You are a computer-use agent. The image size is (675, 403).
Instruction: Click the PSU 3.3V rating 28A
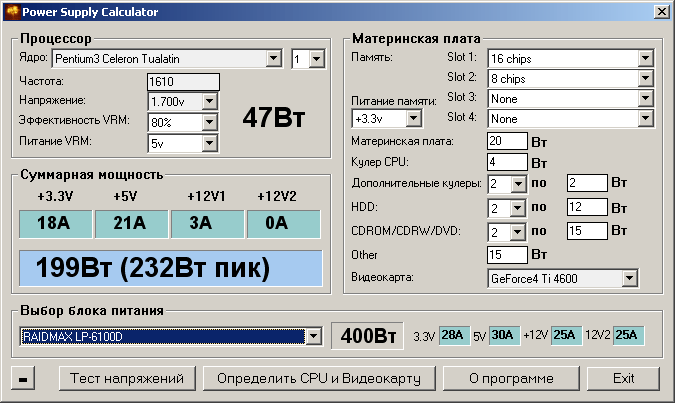tap(454, 335)
